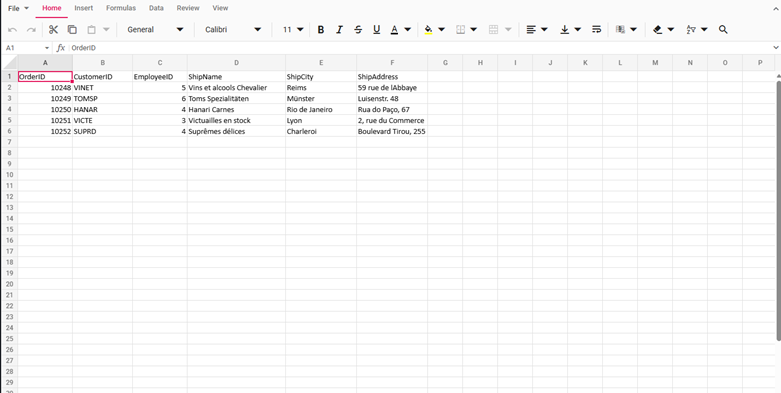Open the Name Box dropdown arrow
Screen dimensions: 781x393
click(47, 48)
